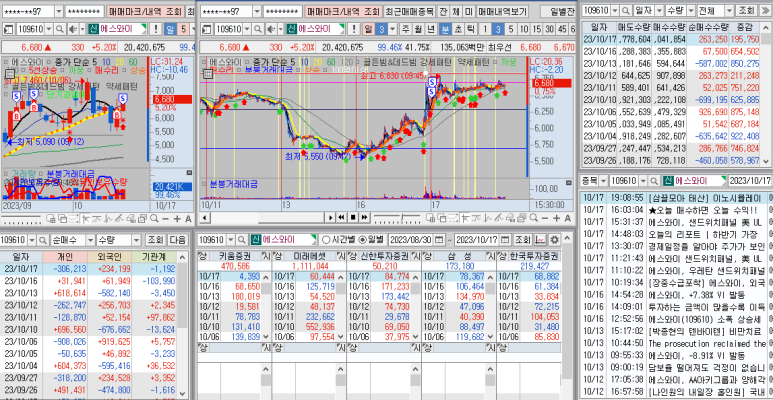Image resolution: width=773 pixels, height=400 pixels.
Task: Open the gear settings in the broker panel
Action: tap(554, 240)
